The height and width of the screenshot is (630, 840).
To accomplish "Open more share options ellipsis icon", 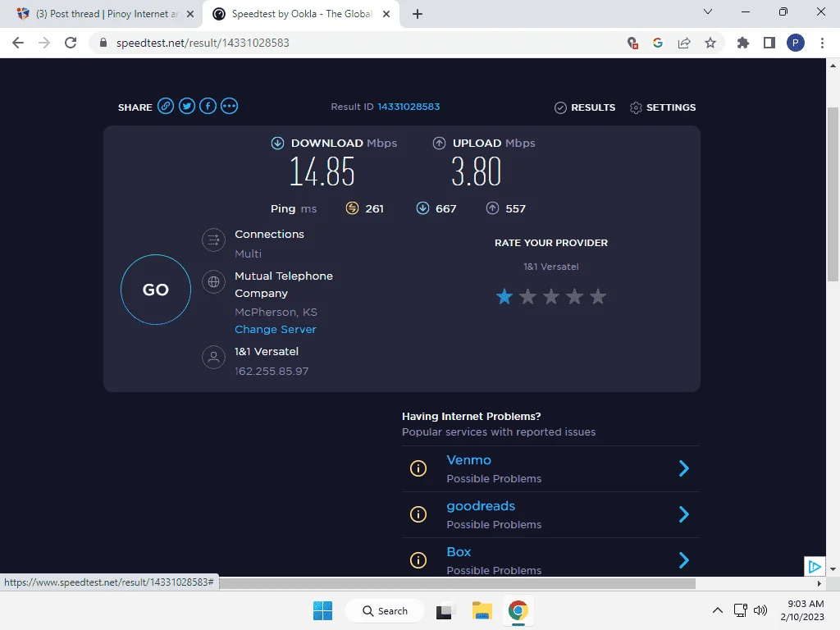I will pyautogui.click(x=230, y=106).
